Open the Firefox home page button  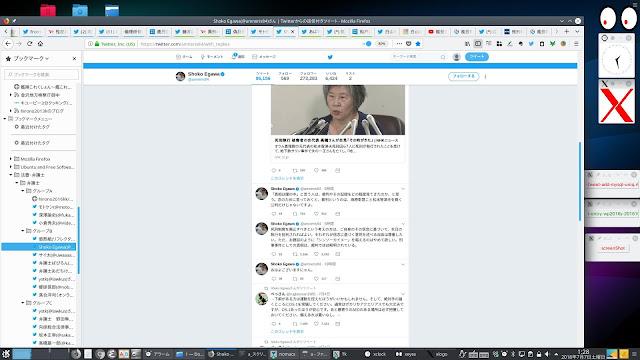(40, 44)
